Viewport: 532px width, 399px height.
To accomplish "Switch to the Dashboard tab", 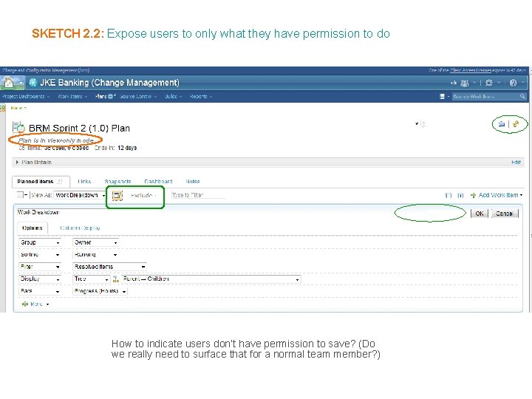I will click(158, 182).
